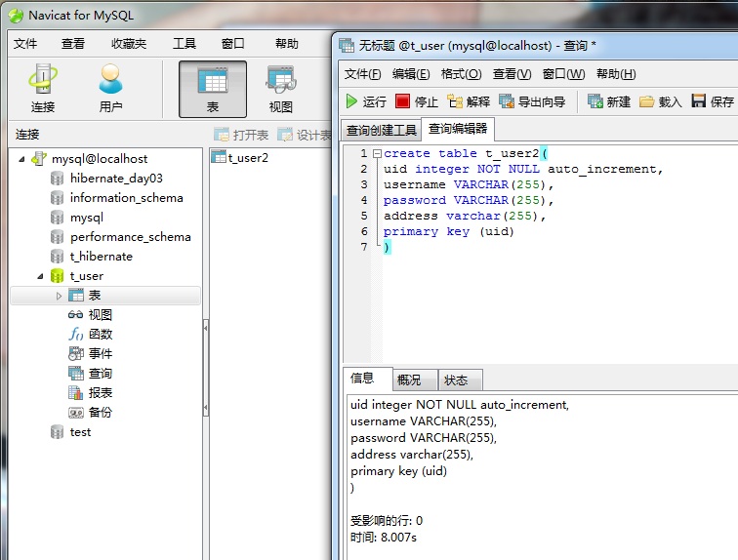Switch to the 查询编辑器 tab
This screenshot has width=738, height=560.
point(458,129)
